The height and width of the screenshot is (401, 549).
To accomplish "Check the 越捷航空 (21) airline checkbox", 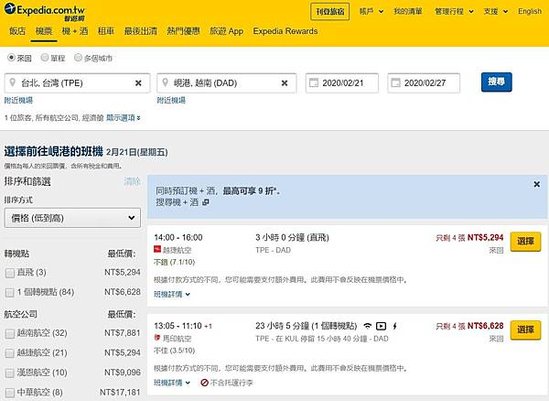I will point(10,353).
